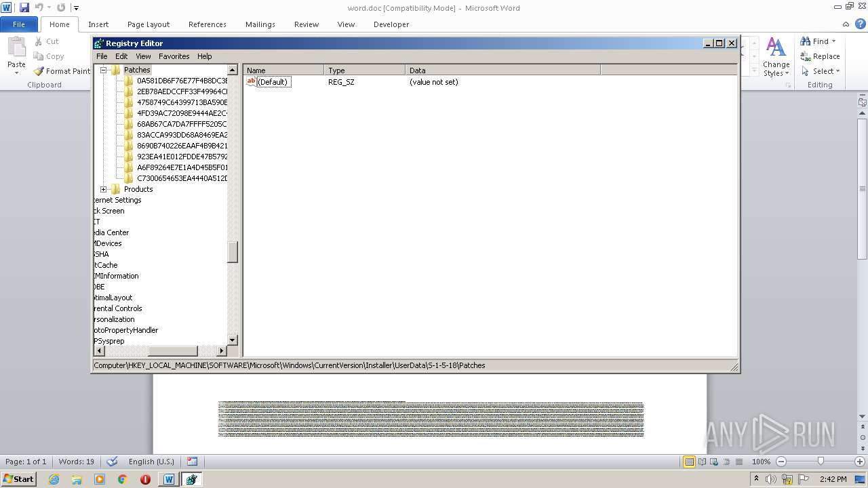The image size is (868, 488).
Task: Click the Name column header
Action: coord(283,70)
